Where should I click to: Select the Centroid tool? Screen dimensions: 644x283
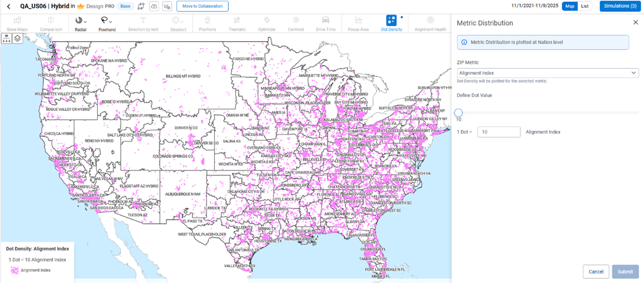[296, 23]
